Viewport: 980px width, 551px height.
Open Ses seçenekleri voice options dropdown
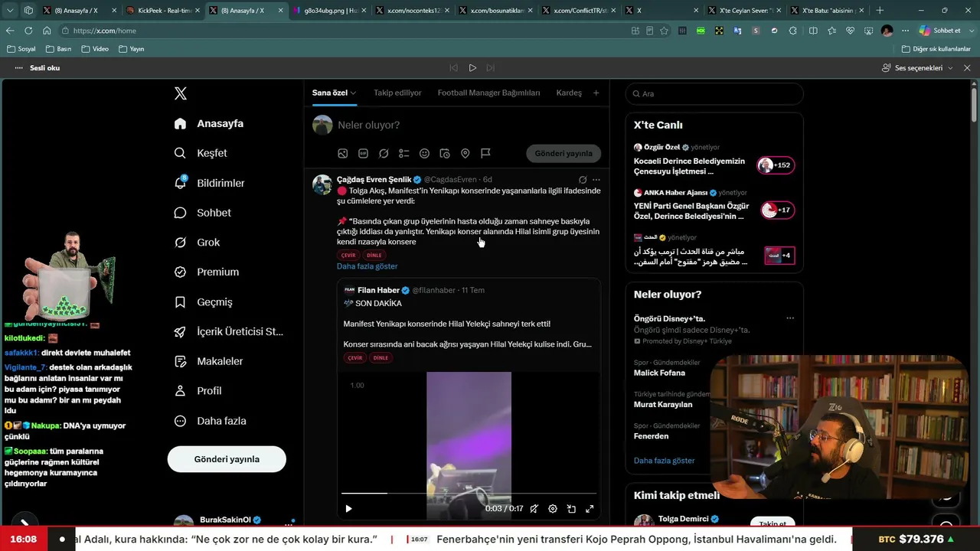coord(917,68)
